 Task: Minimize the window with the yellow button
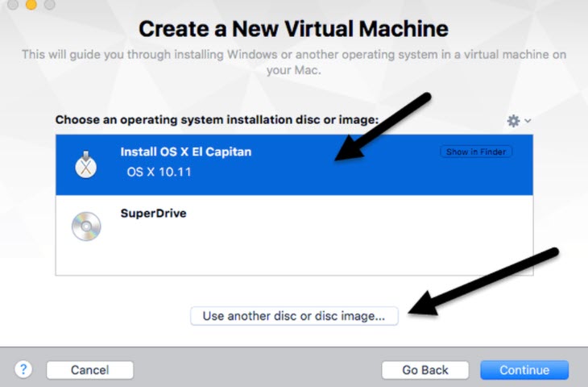[x=31, y=4]
